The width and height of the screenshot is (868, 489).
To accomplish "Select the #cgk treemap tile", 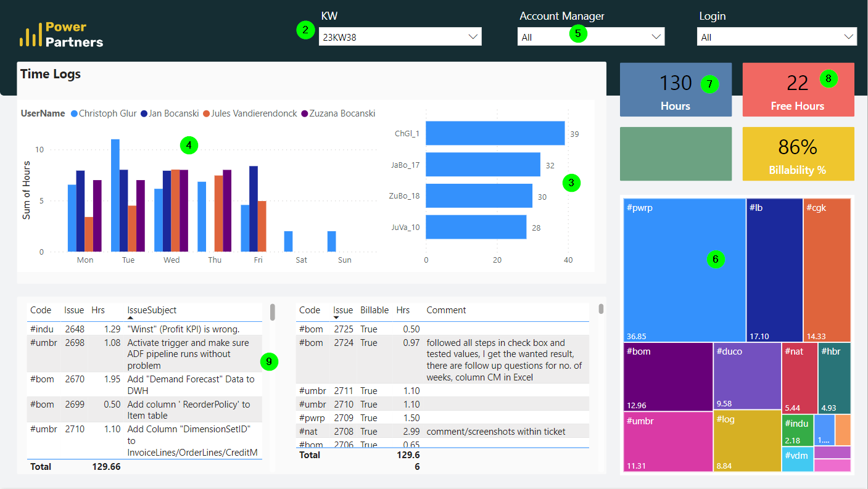I will coord(827,270).
